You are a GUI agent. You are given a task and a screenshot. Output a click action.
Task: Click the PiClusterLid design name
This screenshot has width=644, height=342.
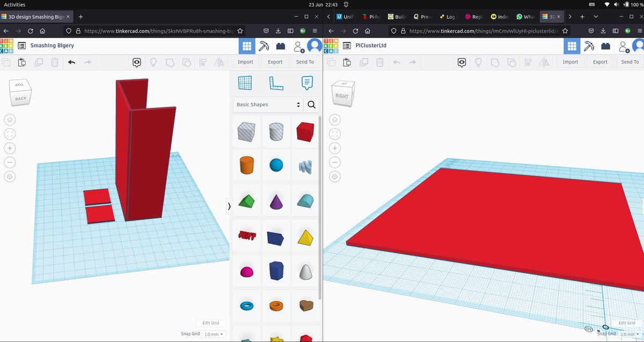[372, 46]
